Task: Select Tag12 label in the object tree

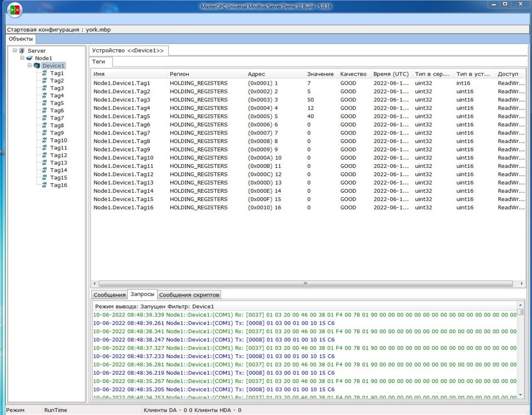Action: [59, 155]
